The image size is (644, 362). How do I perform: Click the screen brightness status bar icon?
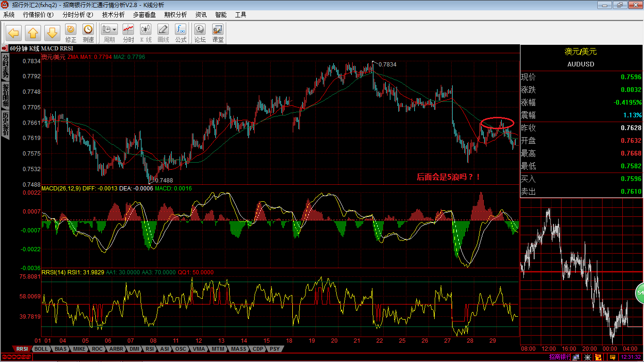click(587, 357)
